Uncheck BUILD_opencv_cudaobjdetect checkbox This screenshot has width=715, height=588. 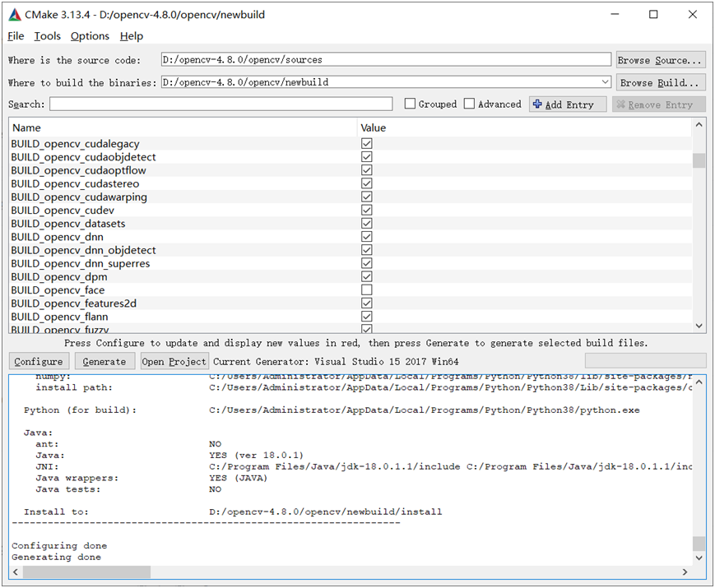coord(367,157)
